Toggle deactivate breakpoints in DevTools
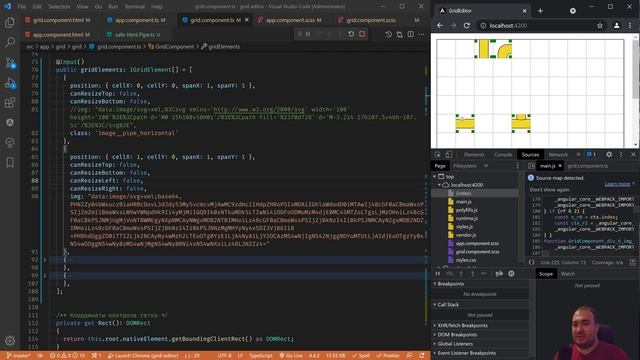The image size is (640, 360). (499, 273)
